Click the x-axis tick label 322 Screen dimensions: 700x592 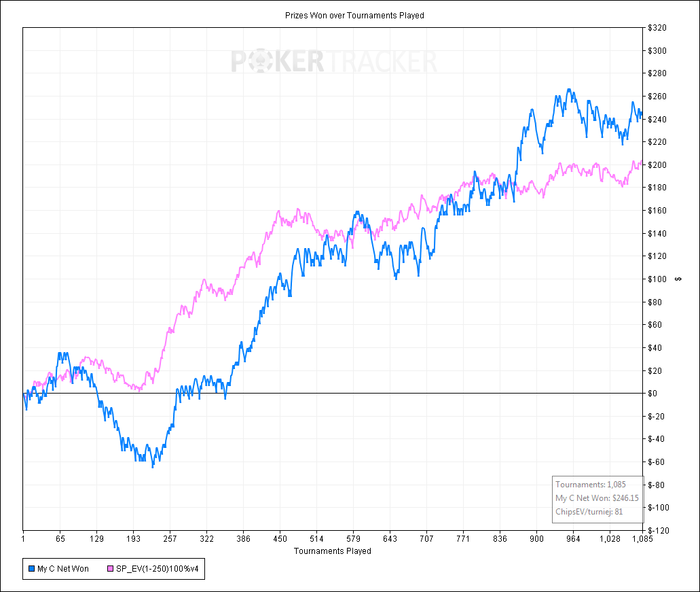(x=207, y=539)
